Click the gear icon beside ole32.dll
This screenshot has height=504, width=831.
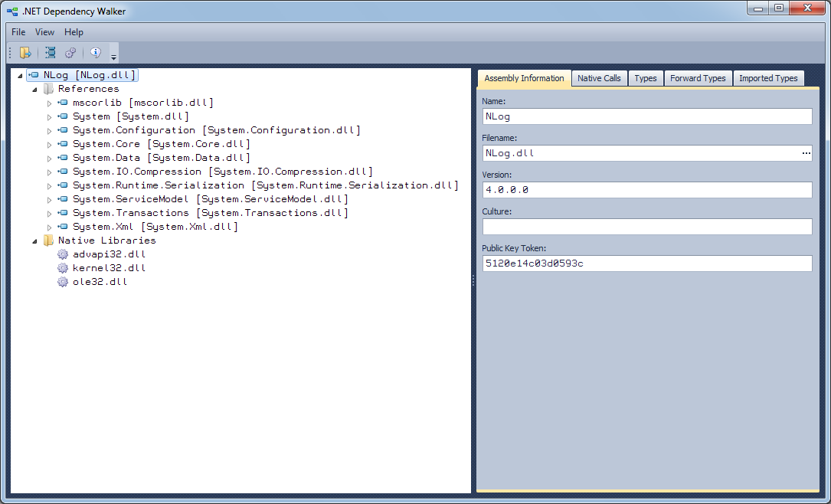[x=63, y=281]
